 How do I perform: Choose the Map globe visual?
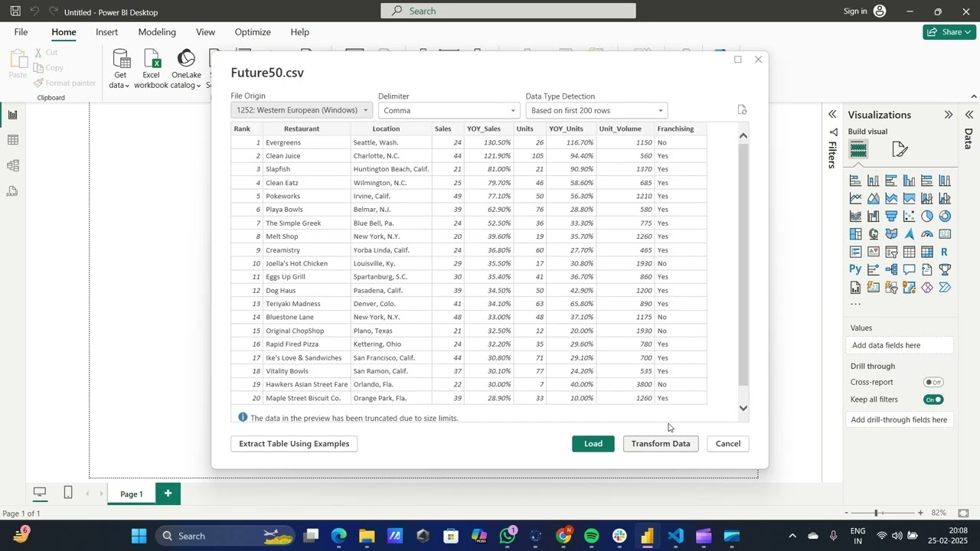874,234
